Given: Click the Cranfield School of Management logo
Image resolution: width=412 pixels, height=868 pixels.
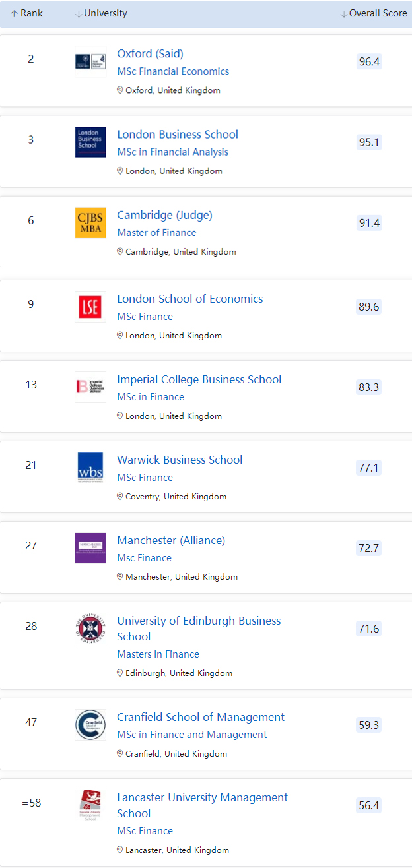Looking at the screenshot, I should point(90,725).
